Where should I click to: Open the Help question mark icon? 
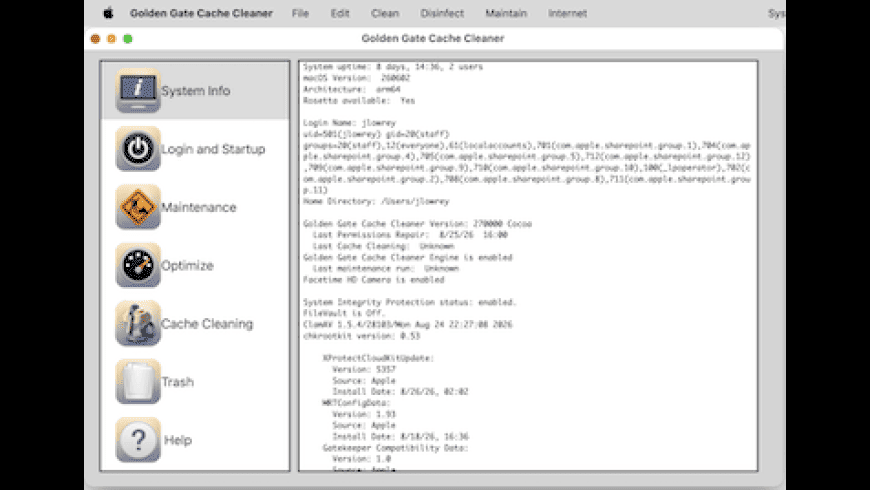[x=138, y=440]
